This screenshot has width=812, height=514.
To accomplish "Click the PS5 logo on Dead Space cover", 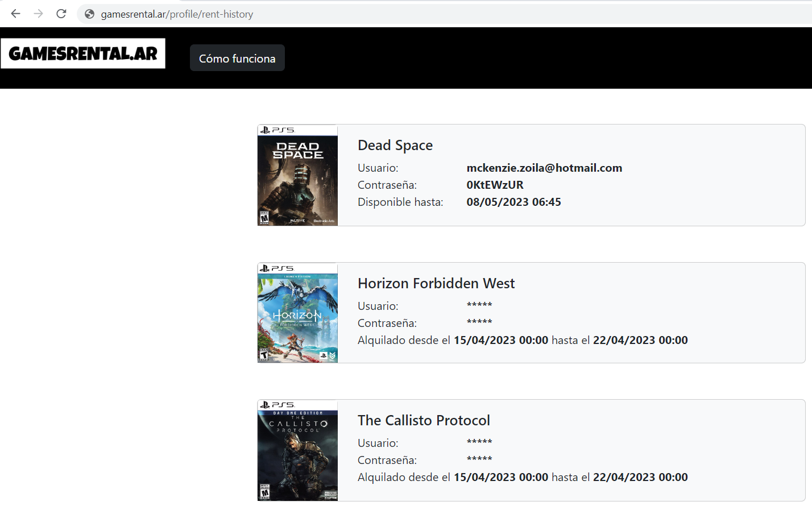I will point(277,130).
